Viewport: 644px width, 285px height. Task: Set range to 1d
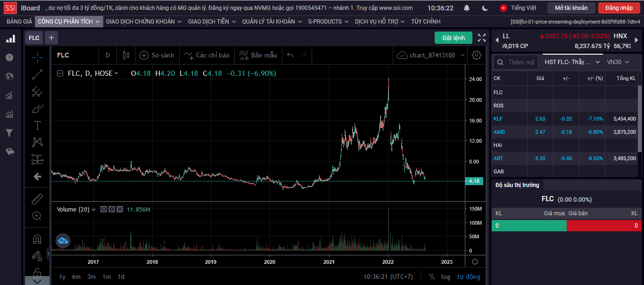coord(121,277)
